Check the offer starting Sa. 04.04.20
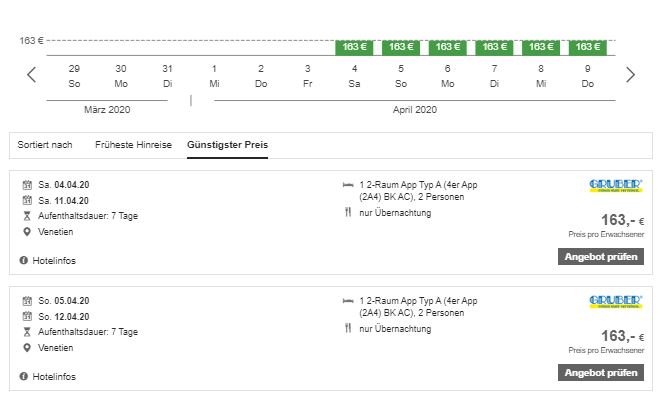This screenshot has height=398, width=667. [601, 257]
